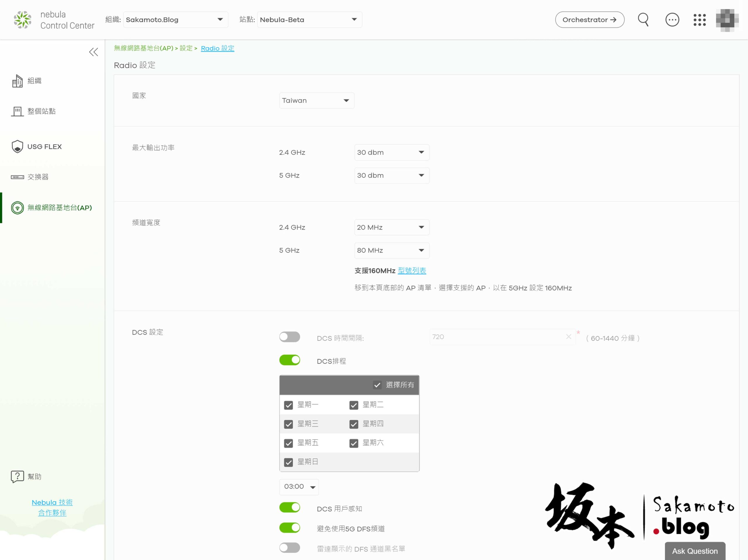The width and height of the screenshot is (748, 560).
Task: Uncheck the 星期三 checkbox
Action: pos(288,424)
